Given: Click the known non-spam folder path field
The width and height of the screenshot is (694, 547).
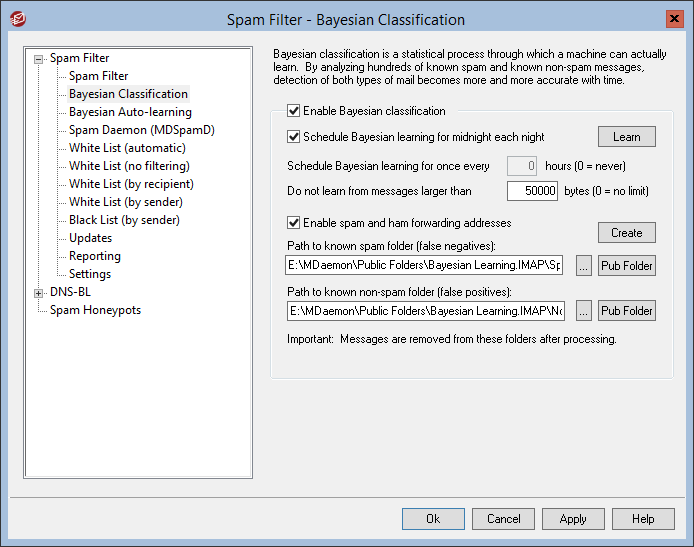Looking at the screenshot, I should click(x=426, y=311).
